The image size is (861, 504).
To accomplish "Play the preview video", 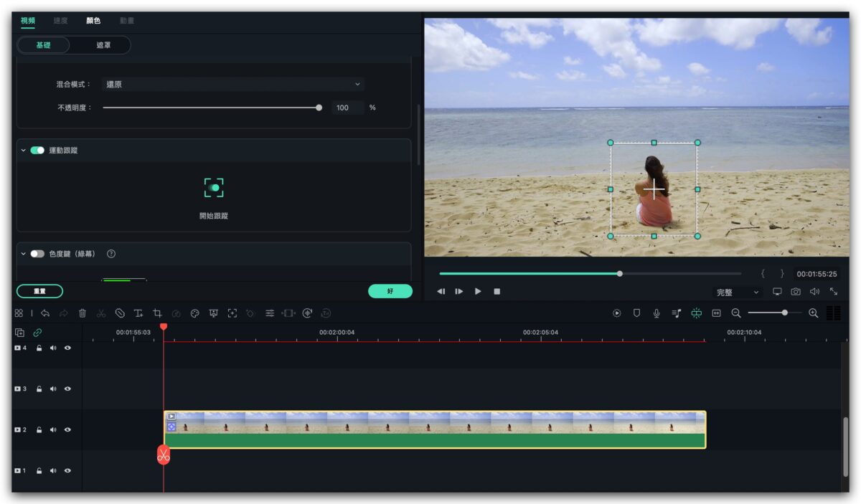I will tap(478, 292).
